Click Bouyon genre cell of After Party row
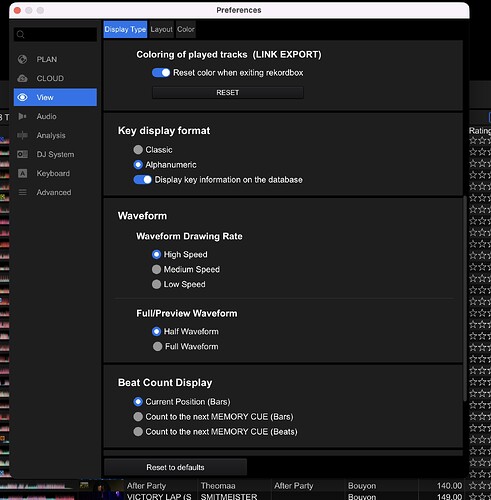The image size is (491, 500). coord(362,486)
